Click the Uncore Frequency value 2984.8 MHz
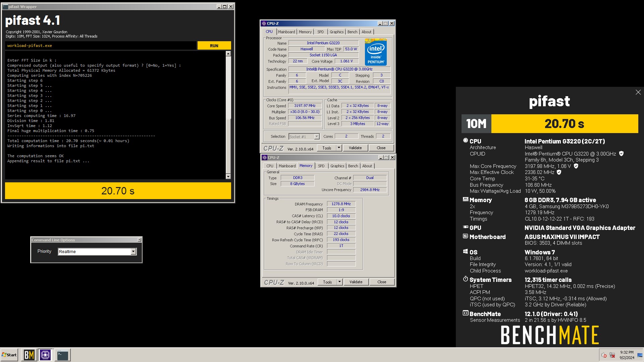Image resolution: width=644 pixels, height=362 pixels. pos(370,190)
